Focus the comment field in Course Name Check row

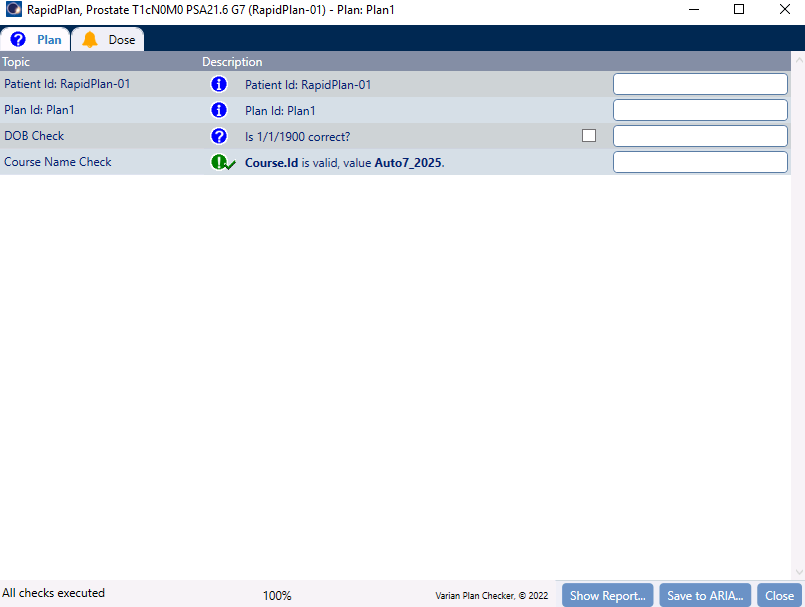coord(700,162)
